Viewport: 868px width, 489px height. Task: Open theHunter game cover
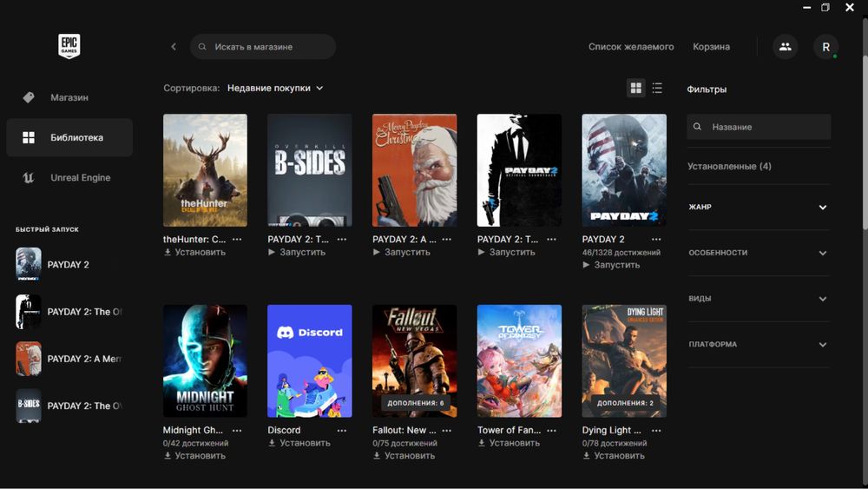pos(206,170)
